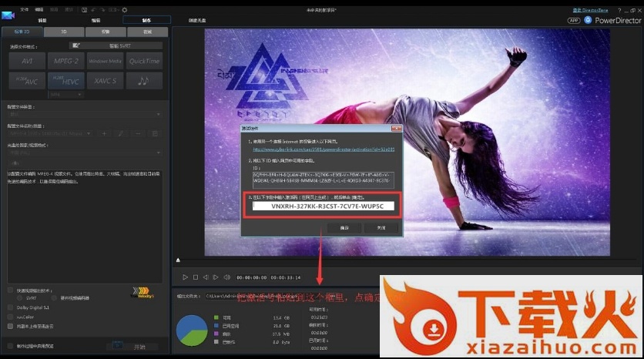644x359 pixels.
Task: Switch to the 3D output tab
Action: 64,32
